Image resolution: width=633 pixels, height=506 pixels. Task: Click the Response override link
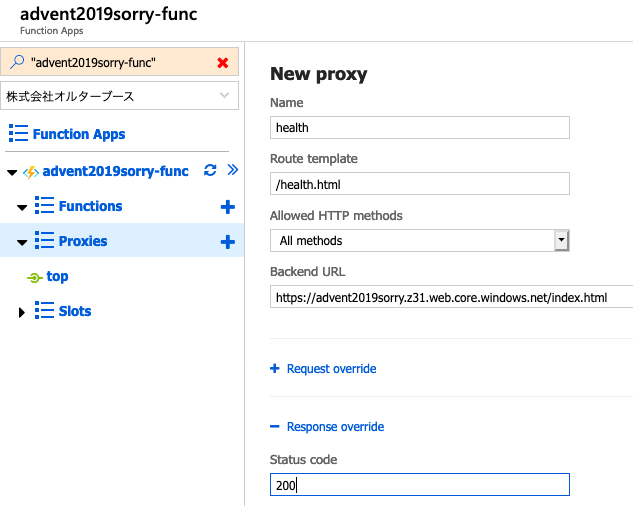point(335,427)
